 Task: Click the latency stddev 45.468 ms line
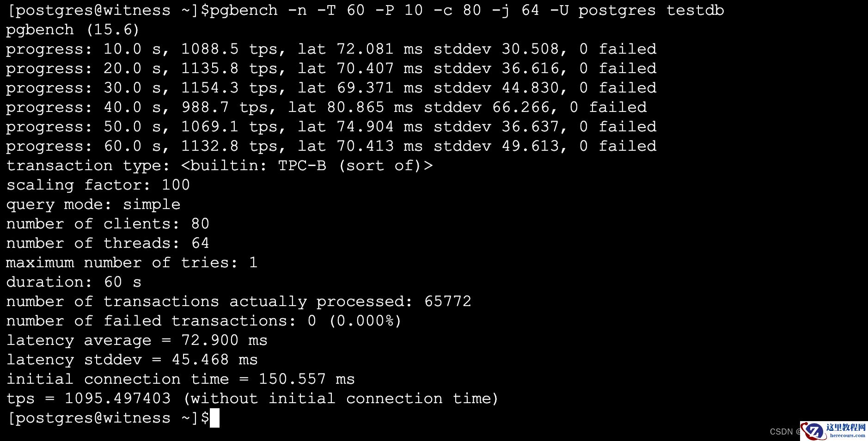click(x=132, y=360)
